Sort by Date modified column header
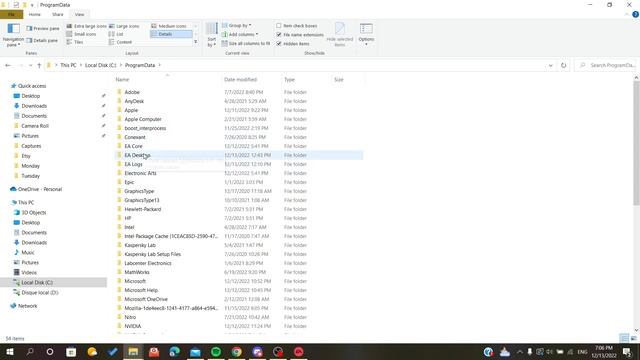 pyautogui.click(x=251, y=80)
